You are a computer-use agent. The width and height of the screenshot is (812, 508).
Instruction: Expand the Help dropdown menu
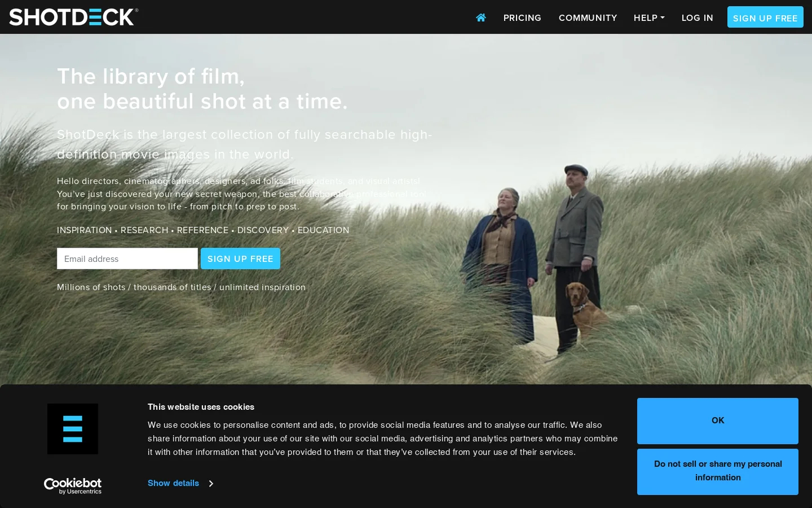point(649,17)
